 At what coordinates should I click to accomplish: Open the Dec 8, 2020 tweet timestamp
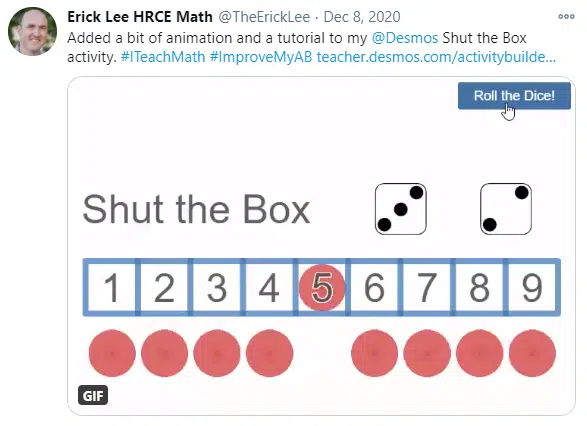click(362, 17)
